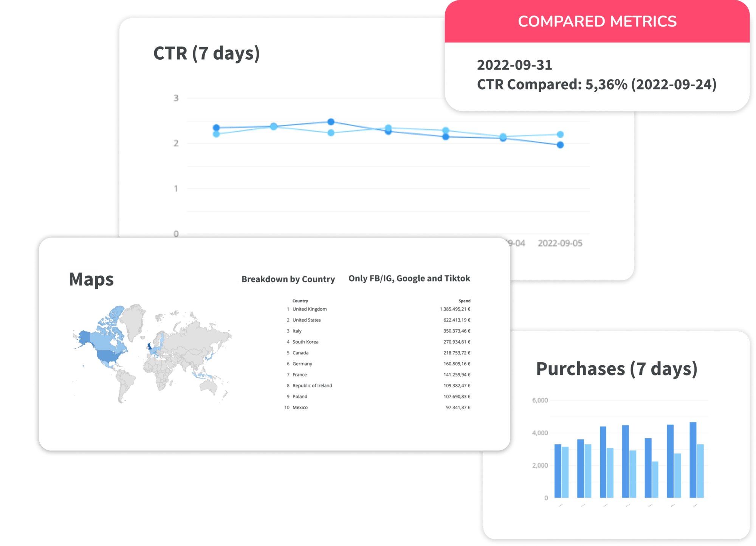This screenshot has height=546, width=756.
Task: Click the 2,000 y-axis label in Purchases
Action: coord(540,465)
